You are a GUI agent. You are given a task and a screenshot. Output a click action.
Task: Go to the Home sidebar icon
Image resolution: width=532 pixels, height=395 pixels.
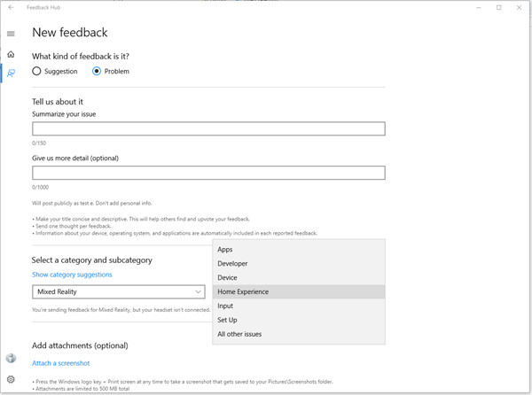(x=11, y=54)
